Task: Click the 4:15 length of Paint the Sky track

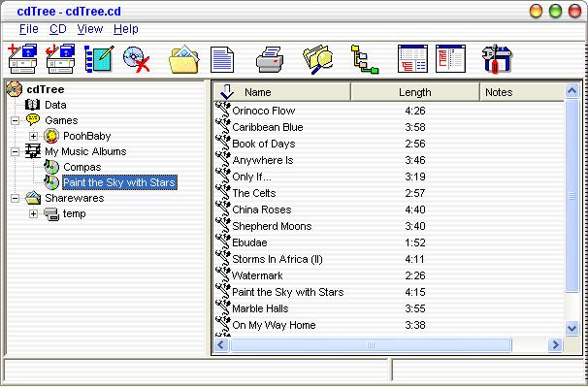Action: pyautogui.click(x=415, y=292)
